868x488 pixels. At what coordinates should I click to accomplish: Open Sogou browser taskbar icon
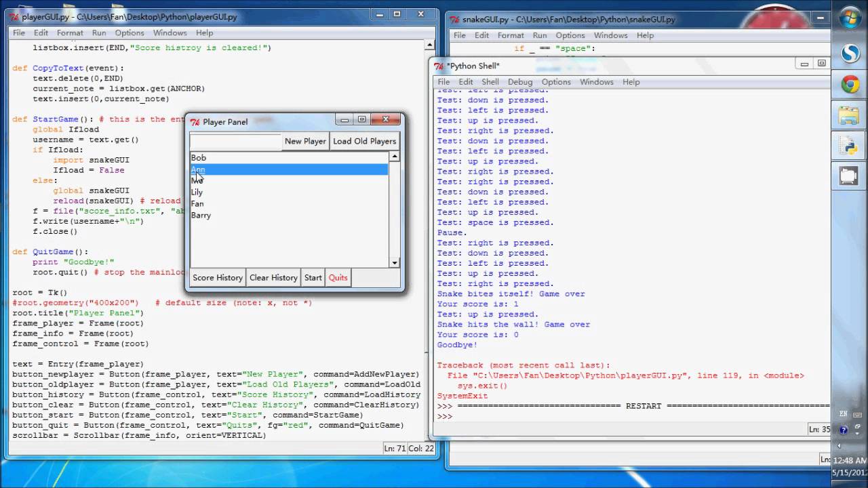(850, 53)
